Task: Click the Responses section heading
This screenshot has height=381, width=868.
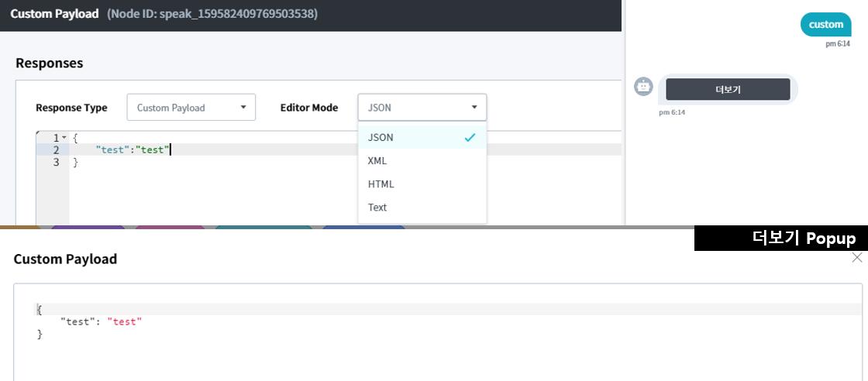Action: pos(49,63)
